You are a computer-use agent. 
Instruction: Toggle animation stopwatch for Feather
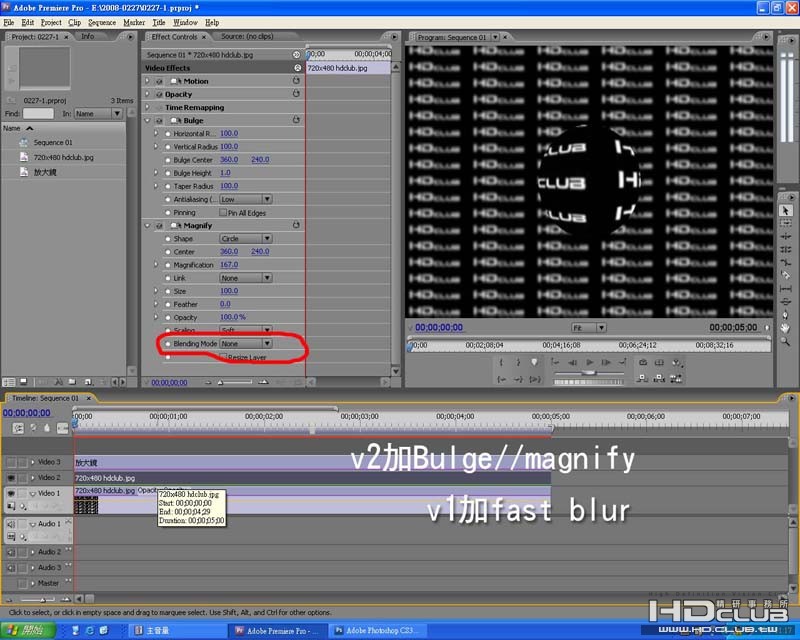pyautogui.click(x=167, y=304)
